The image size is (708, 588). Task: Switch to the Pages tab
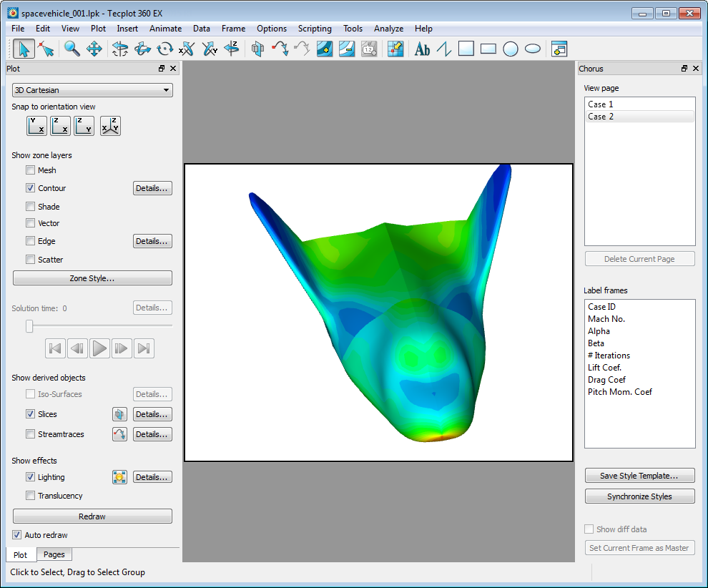(54, 554)
